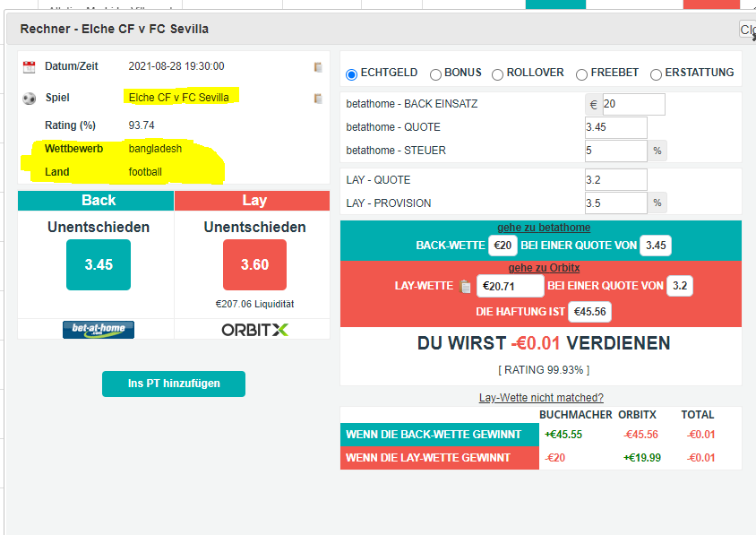
Task: Click the BUCHMACHER column header
Action: tap(576, 415)
